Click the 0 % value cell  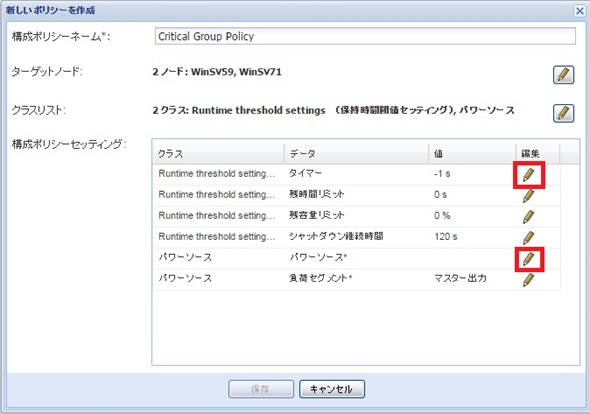point(472,216)
